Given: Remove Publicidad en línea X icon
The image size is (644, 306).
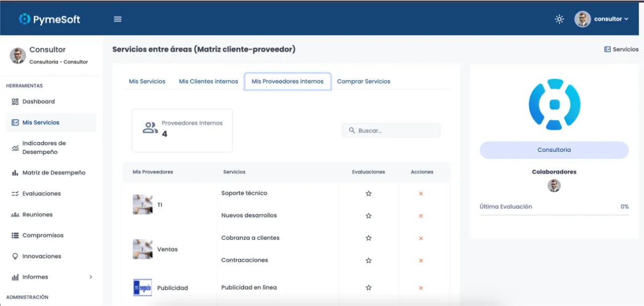Looking at the screenshot, I should 421,288.
